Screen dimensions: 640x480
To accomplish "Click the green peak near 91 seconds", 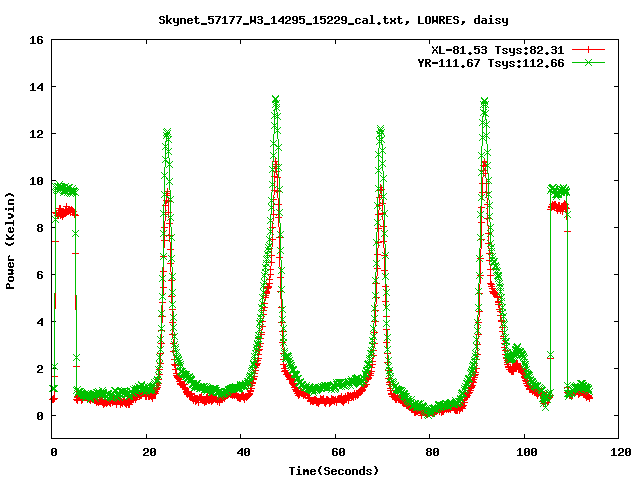I will tap(484, 102).
